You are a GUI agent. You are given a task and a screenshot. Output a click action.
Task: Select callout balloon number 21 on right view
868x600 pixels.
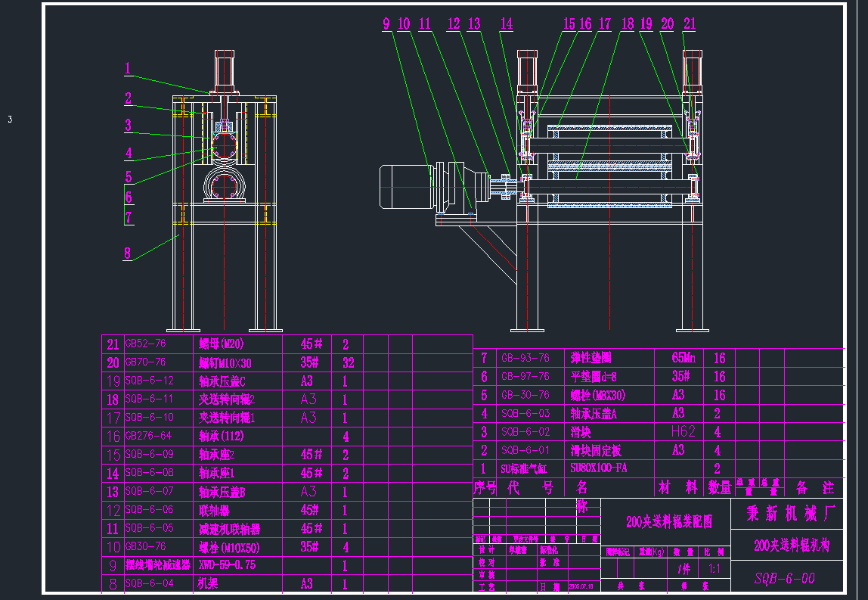click(688, 23)
